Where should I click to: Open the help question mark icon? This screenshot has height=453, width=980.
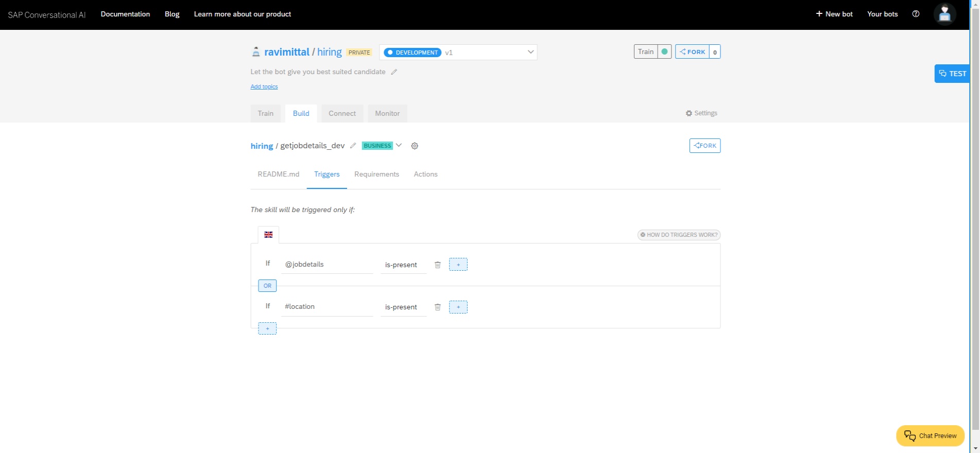tap(916, 14)
